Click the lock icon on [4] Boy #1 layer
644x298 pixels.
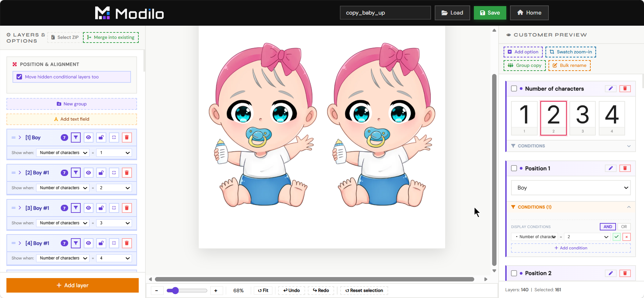tap(101, 243)
